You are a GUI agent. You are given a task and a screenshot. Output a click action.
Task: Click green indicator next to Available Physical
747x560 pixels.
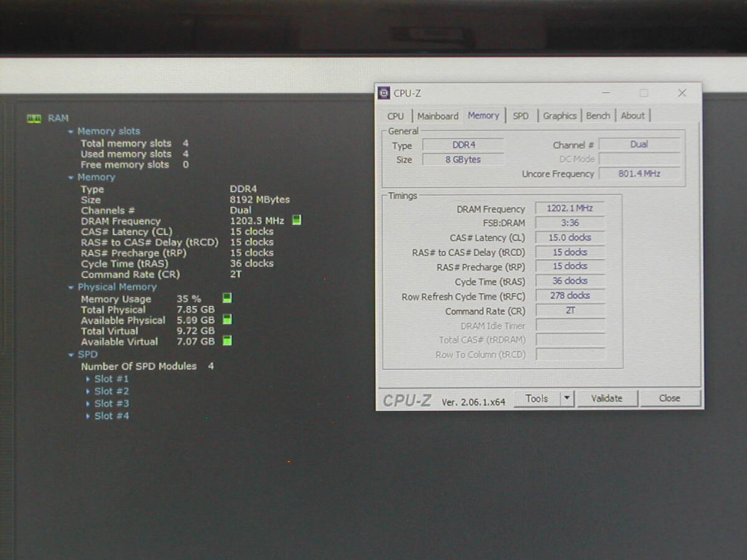227,319
